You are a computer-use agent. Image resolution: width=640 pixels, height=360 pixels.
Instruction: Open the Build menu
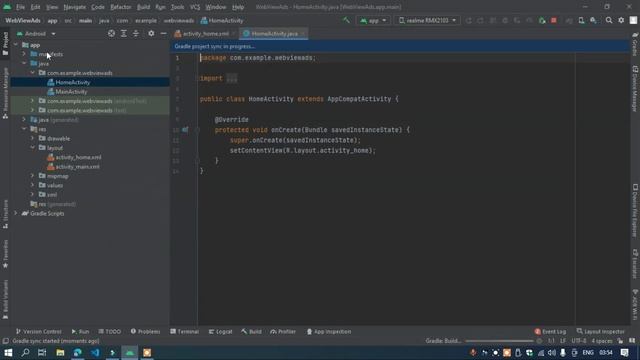point(143,7)
